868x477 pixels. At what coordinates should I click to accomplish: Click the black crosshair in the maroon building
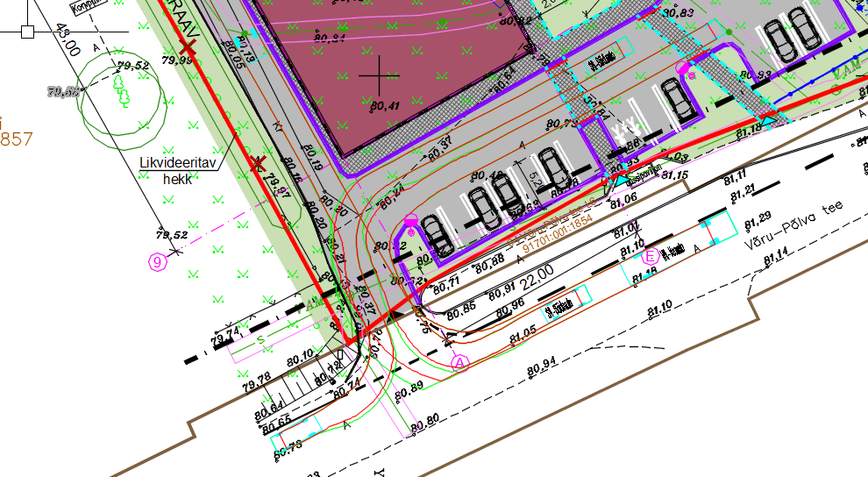point(379,75)
